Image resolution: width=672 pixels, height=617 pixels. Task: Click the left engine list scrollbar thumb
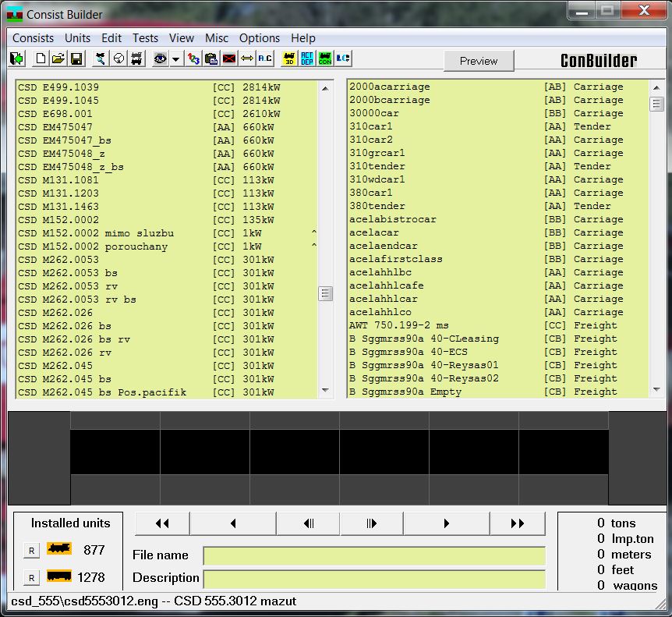click(x=325, y=293)
